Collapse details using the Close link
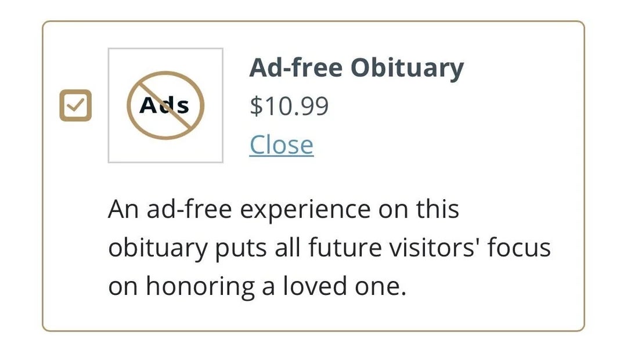 coord(282,145)
